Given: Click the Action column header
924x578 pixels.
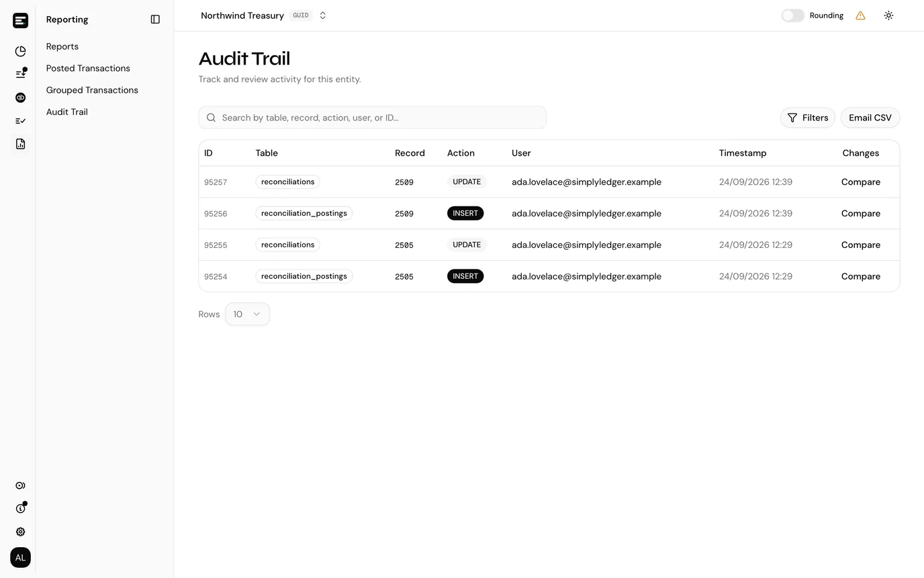Looking at the screenshot, I should (x=461, y=153).
